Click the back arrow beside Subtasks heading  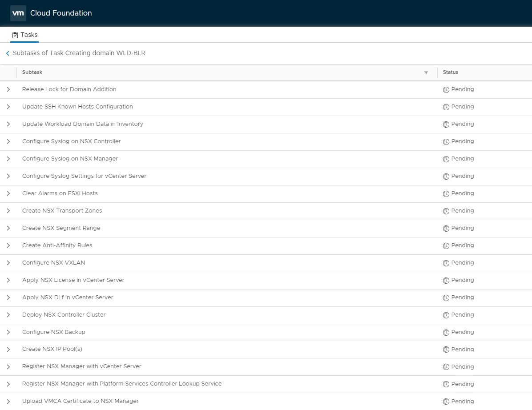coord(8,53)
